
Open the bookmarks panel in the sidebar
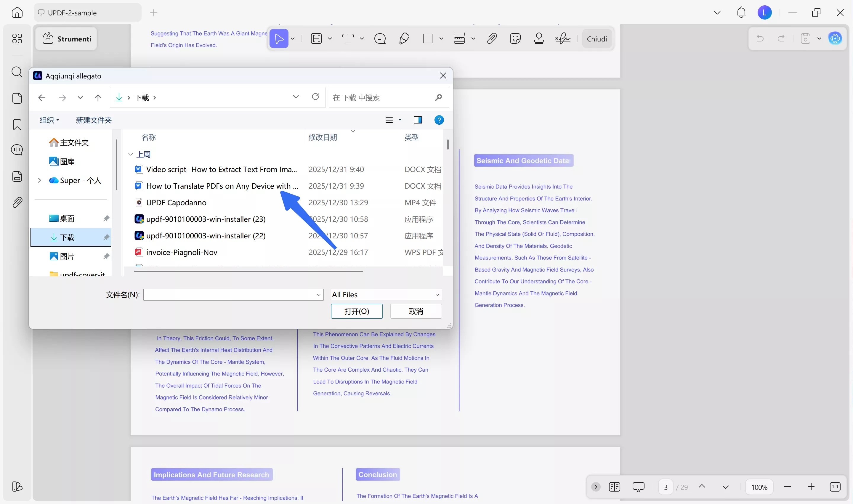[x=17, y=125]
